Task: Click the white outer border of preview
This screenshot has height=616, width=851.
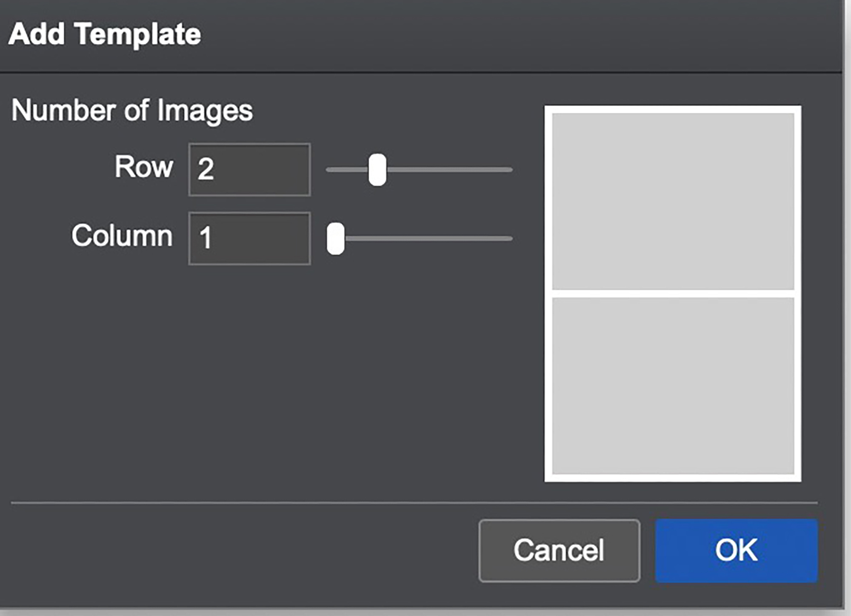Action: [x=673, y=109]
